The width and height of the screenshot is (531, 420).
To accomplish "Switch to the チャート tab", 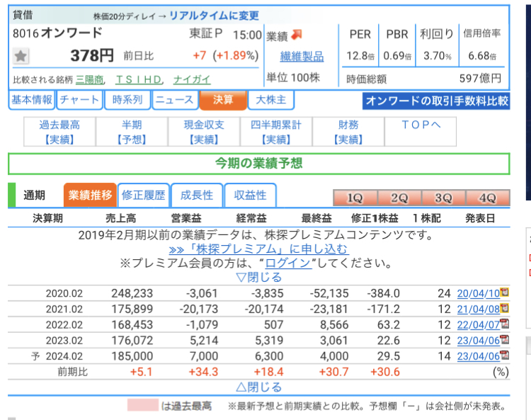I will pos(79,100).
